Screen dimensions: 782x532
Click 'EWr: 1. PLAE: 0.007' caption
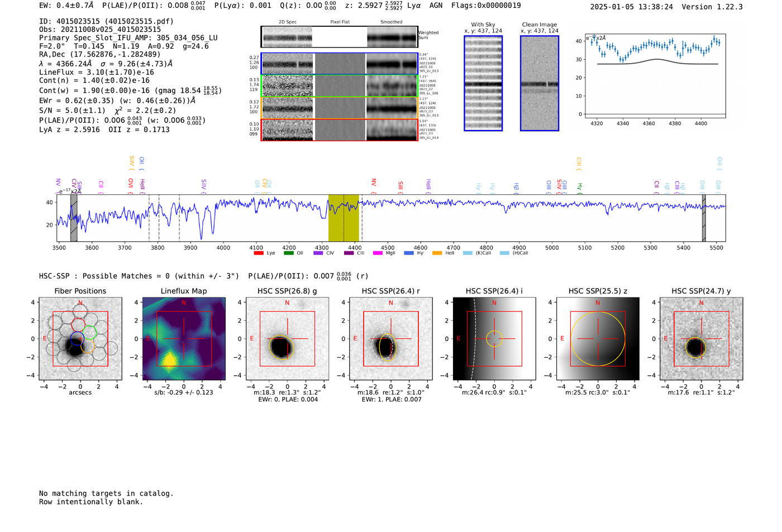[391, 400]
